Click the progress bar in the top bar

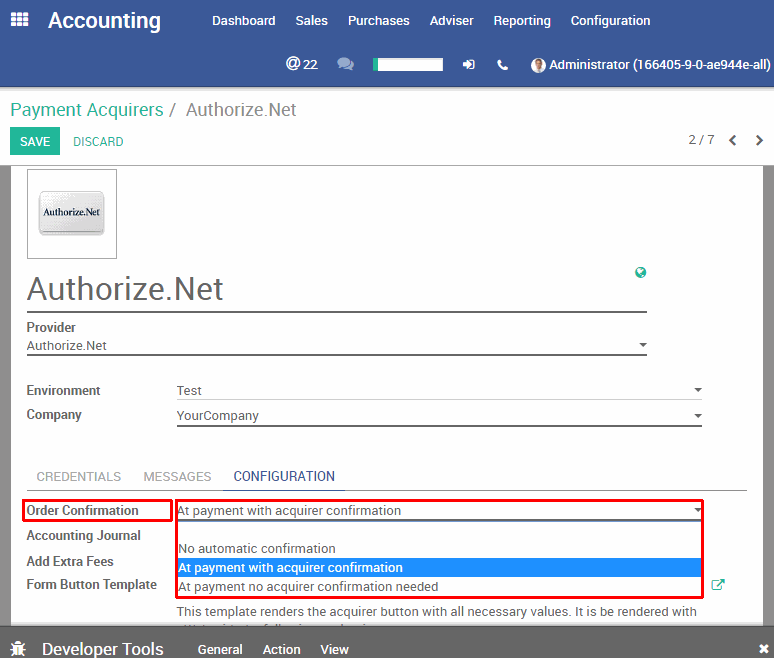(408, 65)
